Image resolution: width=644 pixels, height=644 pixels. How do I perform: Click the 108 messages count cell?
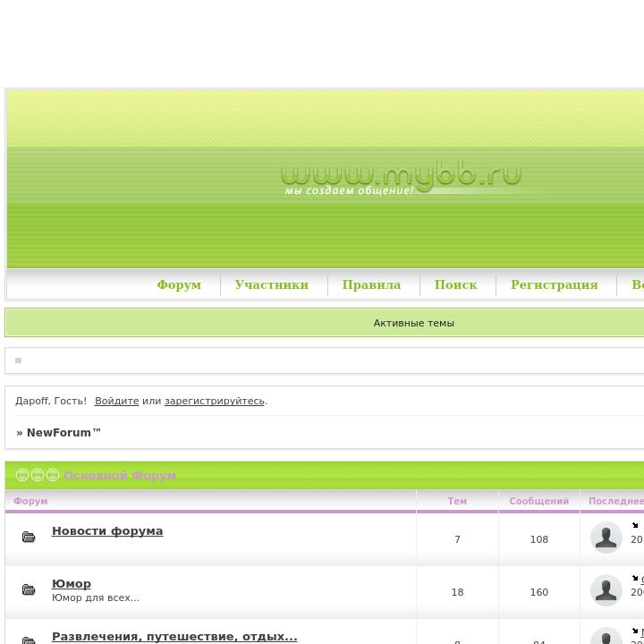coord(539,539)
